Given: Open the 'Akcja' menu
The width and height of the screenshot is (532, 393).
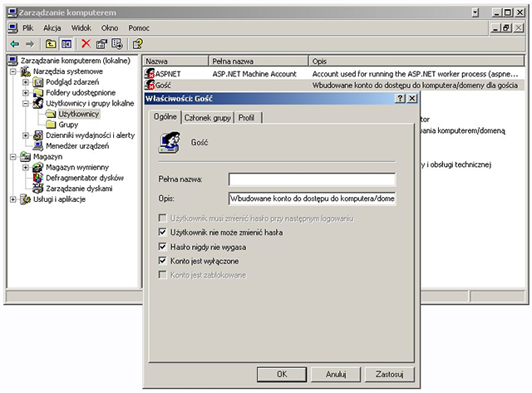Looking at the screenshot, I should pos(52,27).
